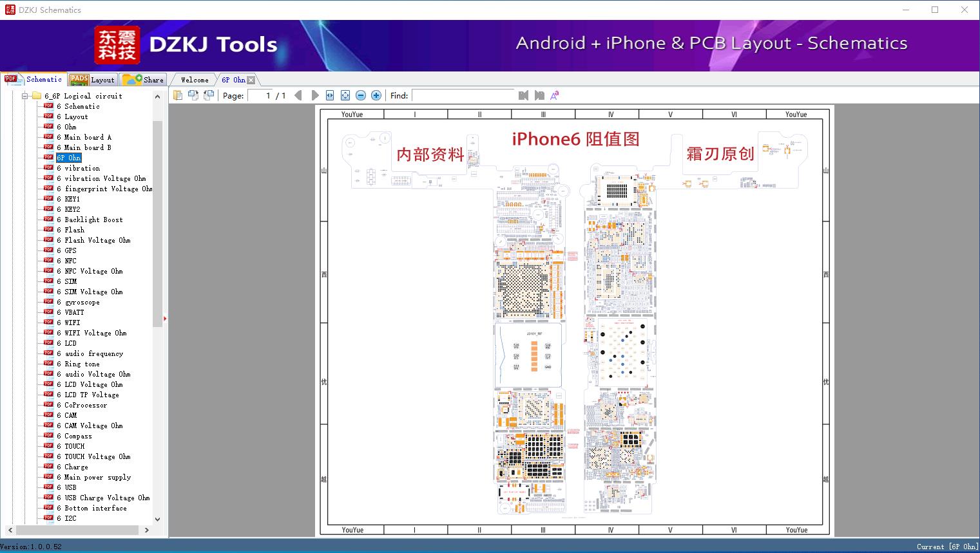The width and height of the screenshot is (980, 553).
Task: Open 6 CoProcessor document
Action: [x=82, y=405]
